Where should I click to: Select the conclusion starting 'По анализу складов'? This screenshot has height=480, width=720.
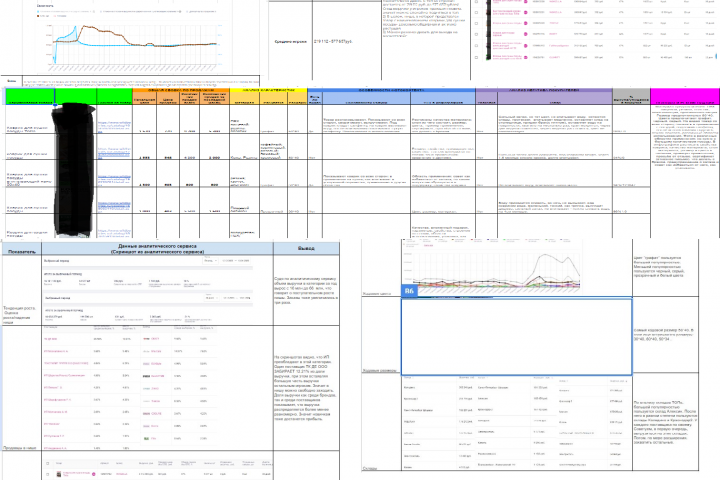point(665,422)
